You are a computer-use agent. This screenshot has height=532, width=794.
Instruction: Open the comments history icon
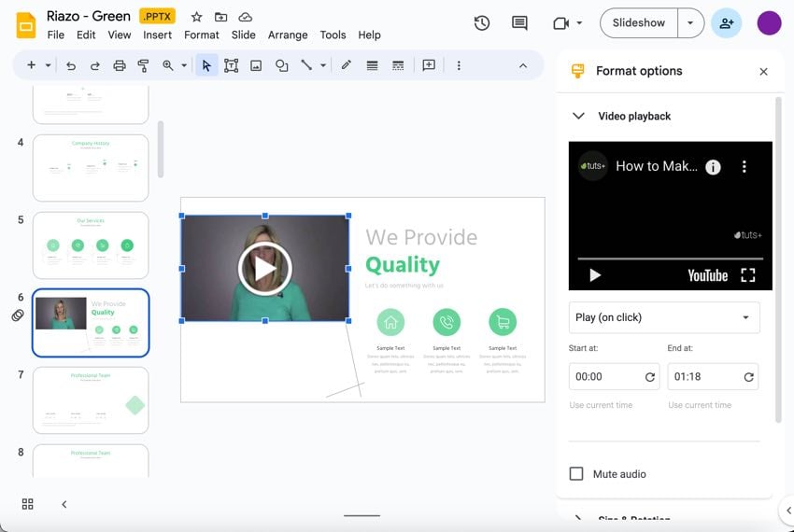click(519, 23)
